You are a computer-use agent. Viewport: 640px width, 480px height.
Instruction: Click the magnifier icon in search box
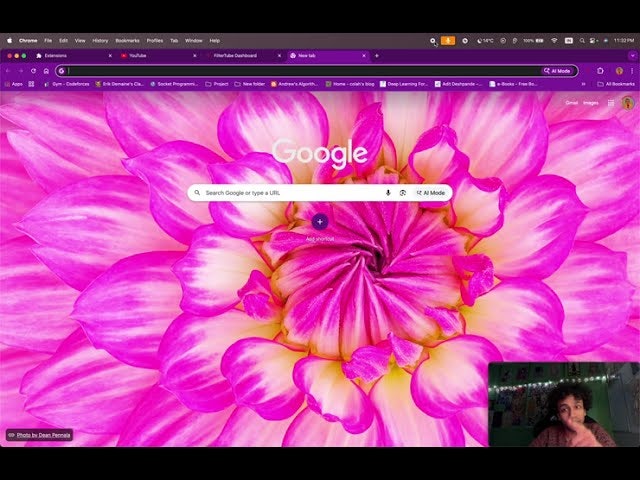pyautogui.click(x=198, y=193)
